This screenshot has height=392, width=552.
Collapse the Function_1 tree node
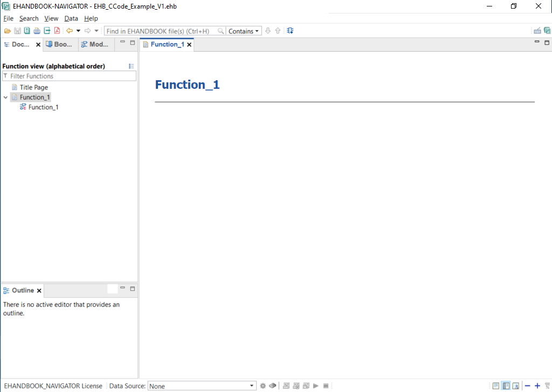[x=5, y=97]
